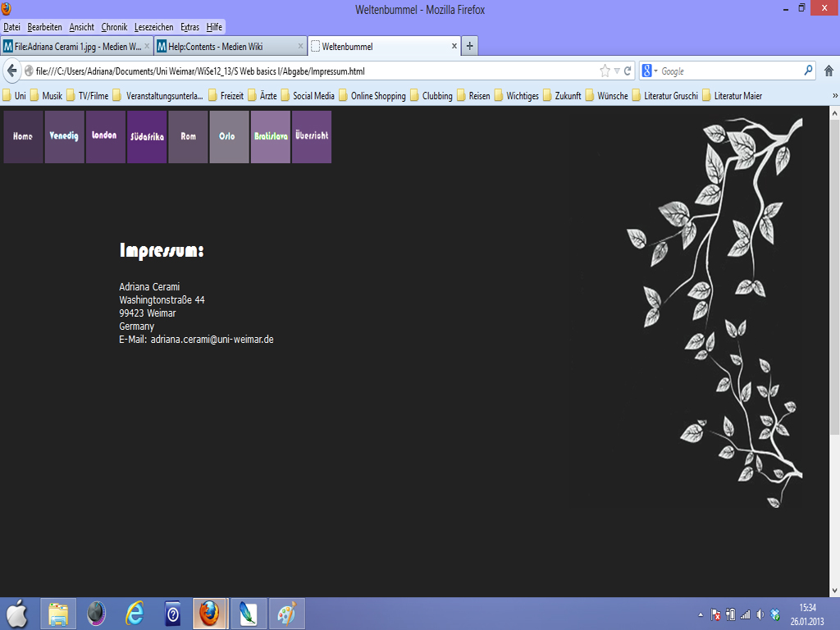Click the volume speaker icon in tray

click(x=760, y=614)
